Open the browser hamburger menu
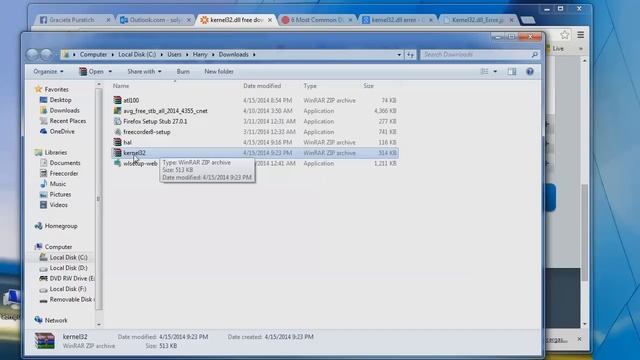The width and height of the screenshot is (640, 360). [580, 35]
